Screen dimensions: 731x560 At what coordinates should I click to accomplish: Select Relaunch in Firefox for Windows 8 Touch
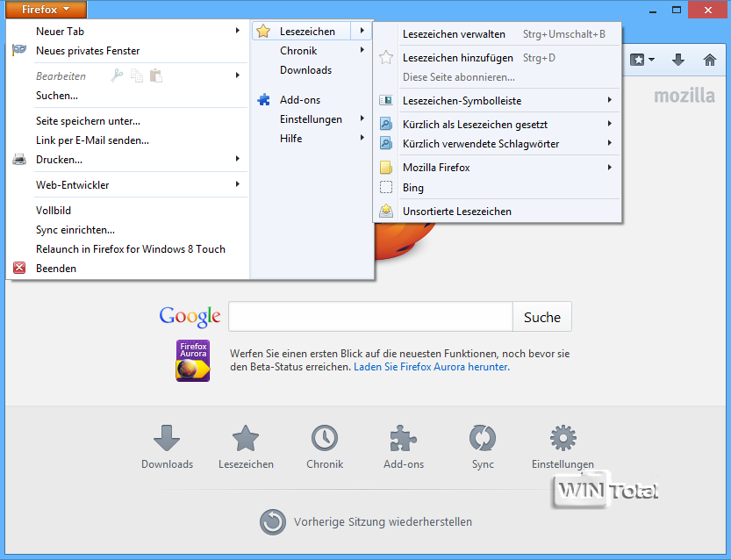131,249
